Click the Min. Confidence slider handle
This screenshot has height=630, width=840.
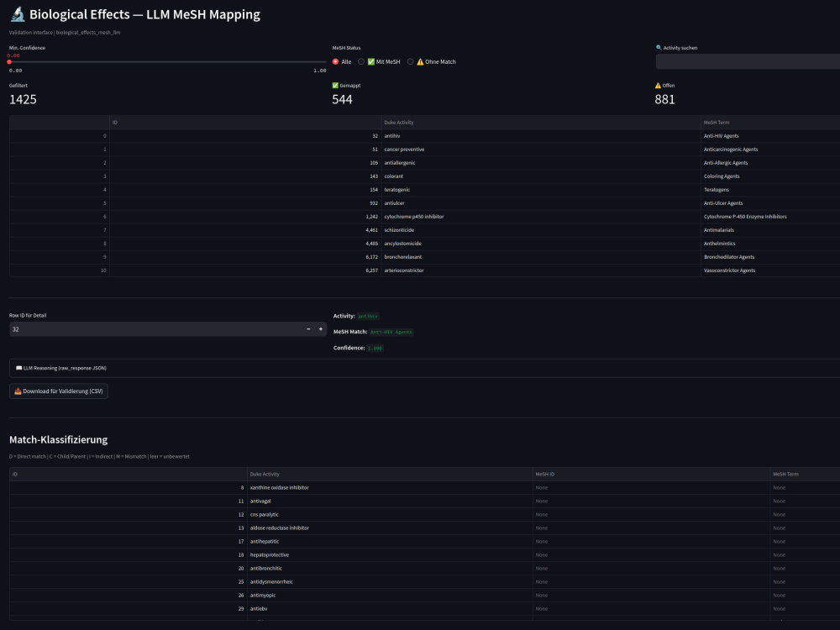coord(9,61)
